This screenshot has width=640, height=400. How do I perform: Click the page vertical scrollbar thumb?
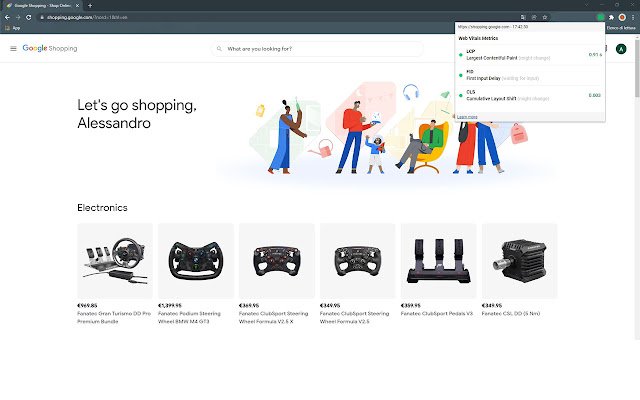coord(637,68)
